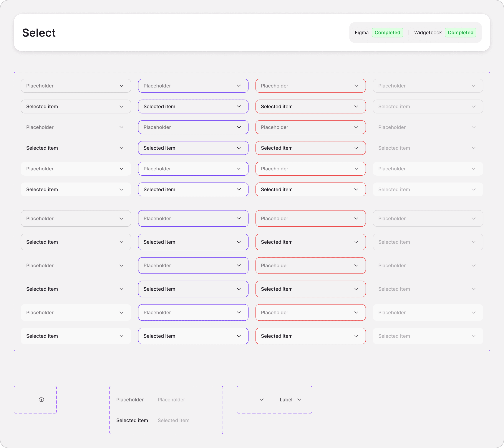
Task: Click the chevron right of Label text
Action: click(x=299, y=400)
